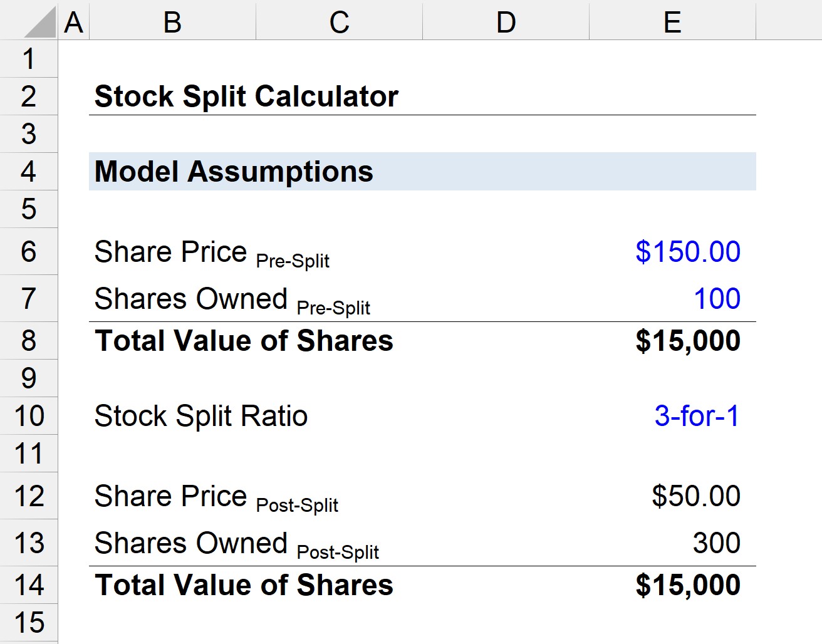
Task: Select the post-split shares owned value 300
Action: coord(716,543)
